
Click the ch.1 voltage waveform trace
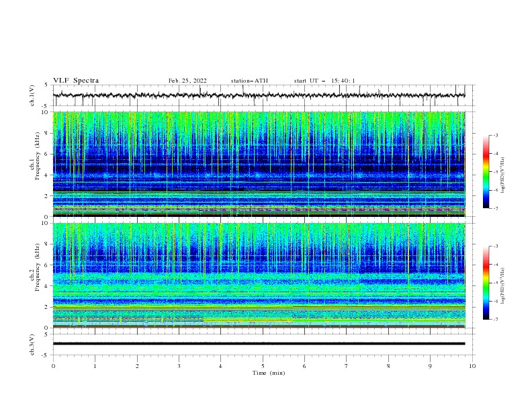pyautogui.click(x=259, y=95)
